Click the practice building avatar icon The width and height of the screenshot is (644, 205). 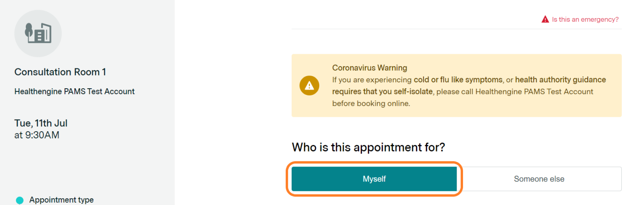(x=38, y=33)
